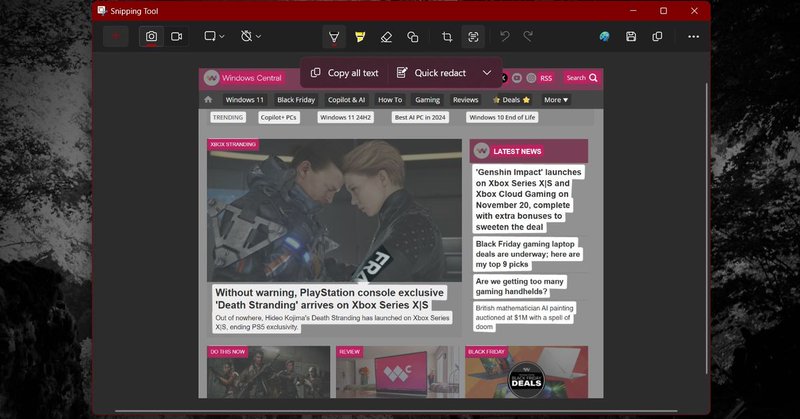Viewport: 800px width, 419px height.
Task: Open the snipping mode shape dropdown
Action: [214, 36]
